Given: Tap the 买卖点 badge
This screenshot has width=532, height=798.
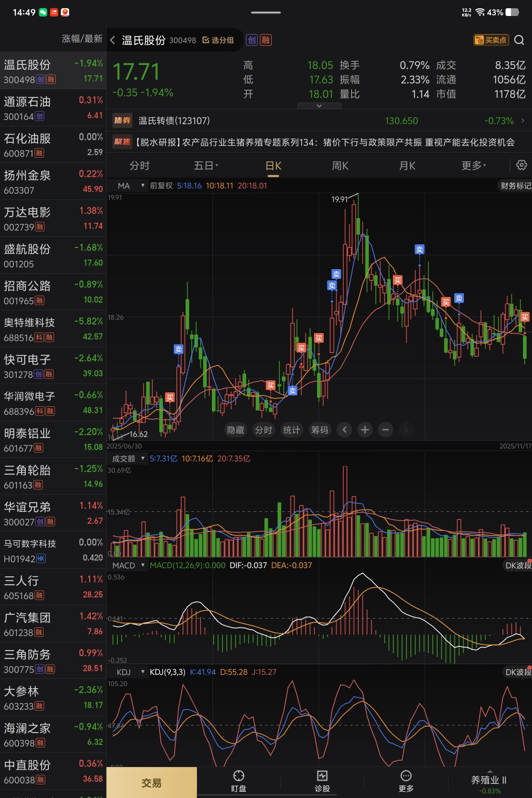Looking at the screenshot, I should (x=491, y=40).
